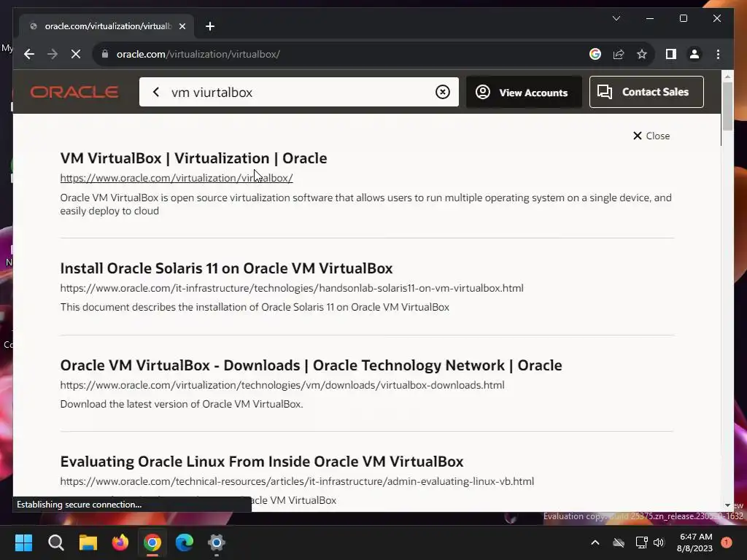Click the Oracle search input field
This screenshot has width=747, height=560.
coord(299,92)
